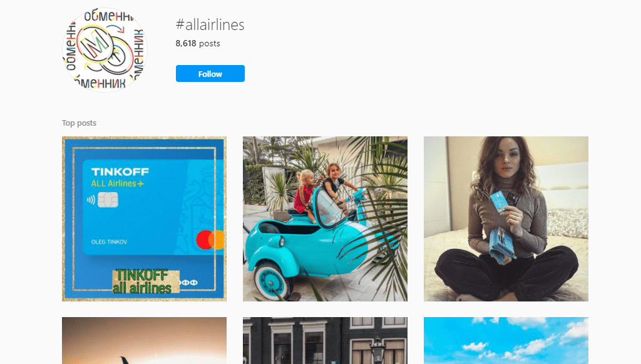Open the post of woman holding cards
Image resolution: width=641 pixels, height=364 pixels.
(x=506, y=219)
